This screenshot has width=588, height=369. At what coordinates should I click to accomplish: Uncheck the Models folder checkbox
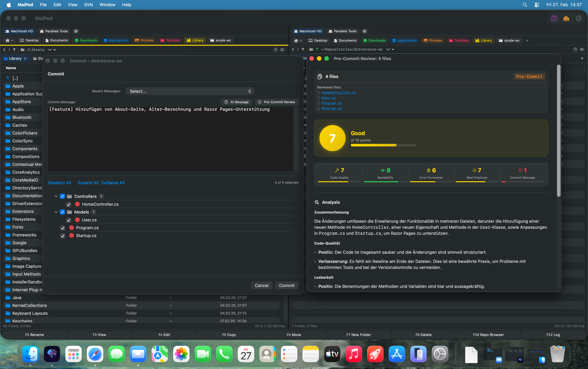63,212
